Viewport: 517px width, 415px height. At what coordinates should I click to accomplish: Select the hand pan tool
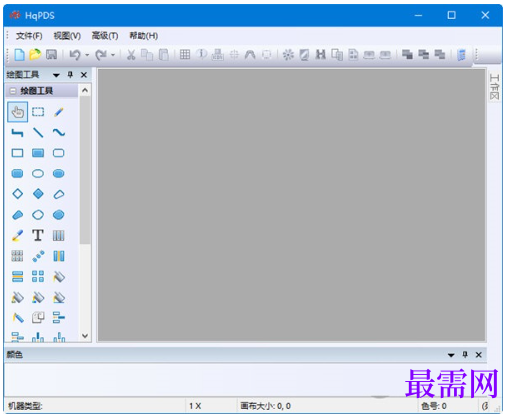(17, 112)
